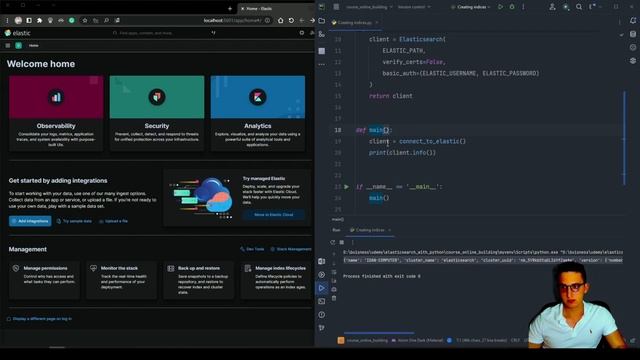Click the main() breadcrumb below editor
This screenshot has width=640, height=360.
tap(338, 220)
